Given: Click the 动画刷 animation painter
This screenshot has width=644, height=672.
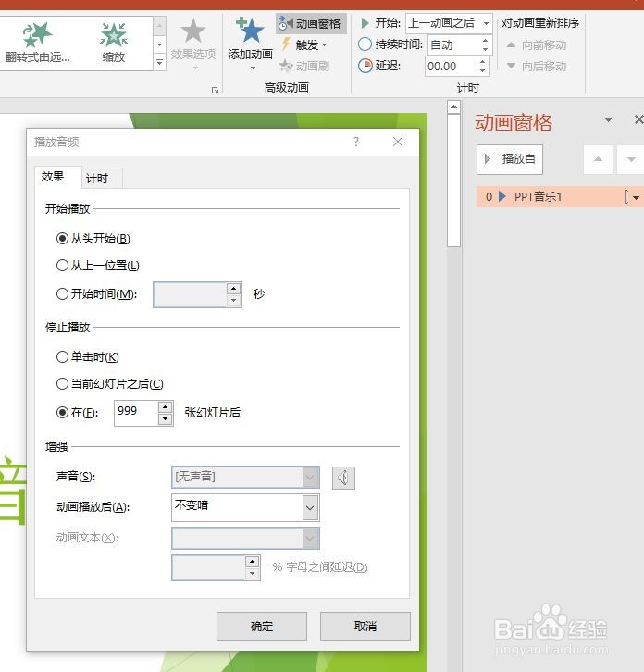Looking at the screenshot, I should pyautogui.click(x=304, y=66).
